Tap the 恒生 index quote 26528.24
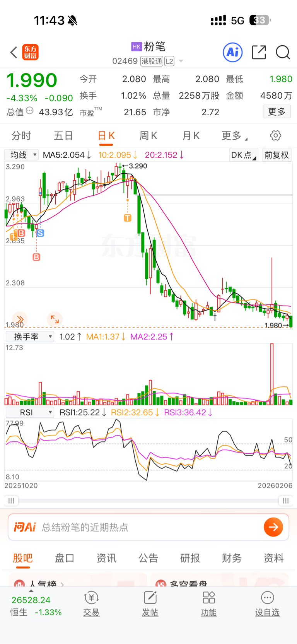This screenshot has width=297, height=644. (x=31, y=600)
